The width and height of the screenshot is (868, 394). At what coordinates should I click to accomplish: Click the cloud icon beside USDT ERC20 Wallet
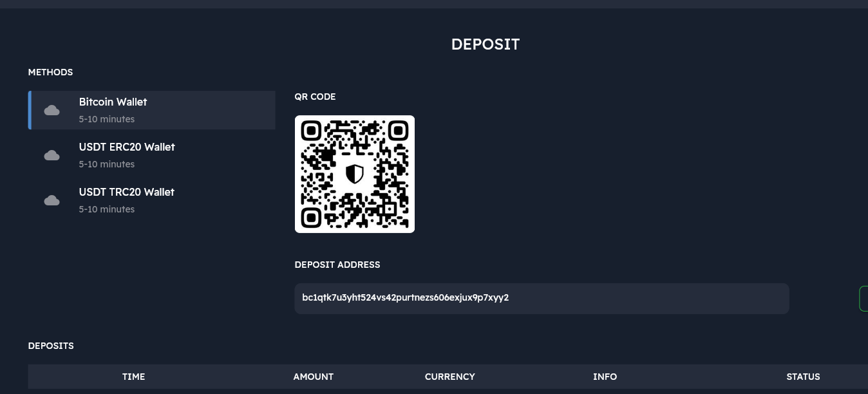(x=52, y=156)
